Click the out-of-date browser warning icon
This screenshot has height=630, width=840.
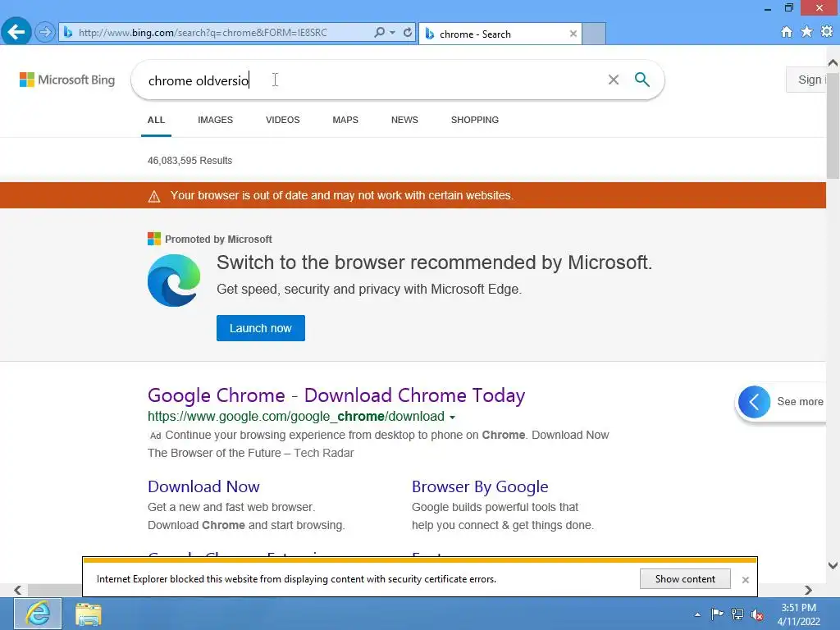[153, 196]
